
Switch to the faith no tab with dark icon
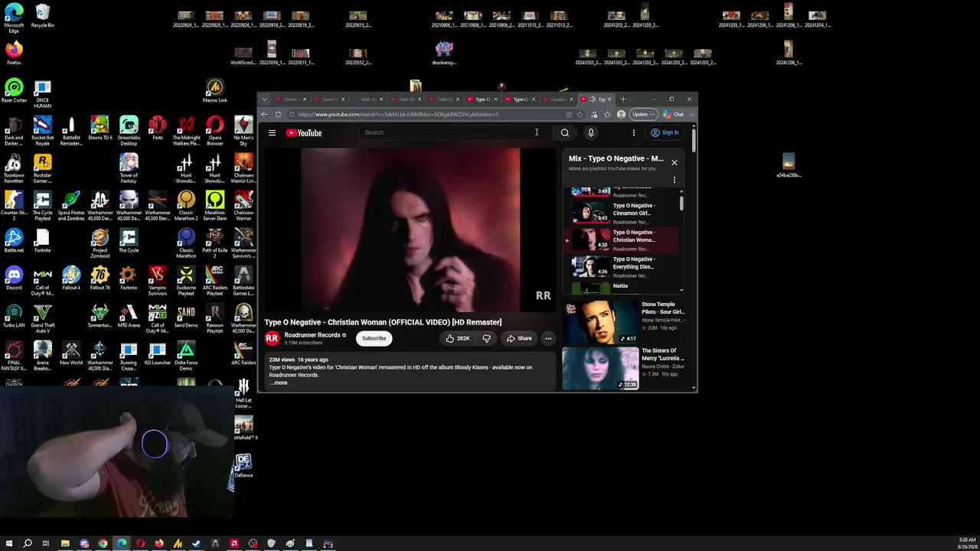point(367,99)
